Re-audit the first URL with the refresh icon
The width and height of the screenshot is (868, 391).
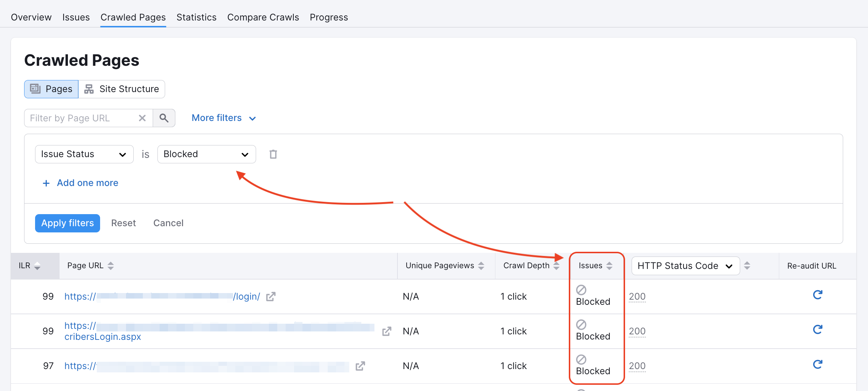[818, 295]
